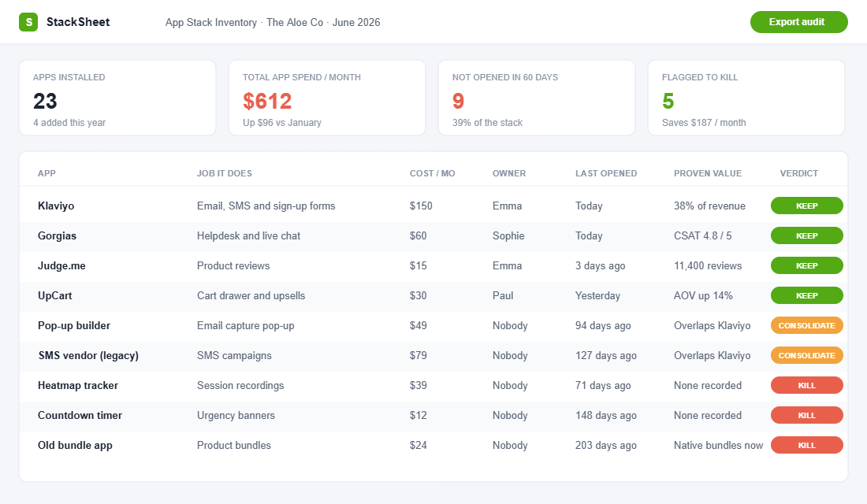This screenshot has height=504, width=867.
Task: Click 'AOV up 14%' value cell
Action: click(703, 295)
